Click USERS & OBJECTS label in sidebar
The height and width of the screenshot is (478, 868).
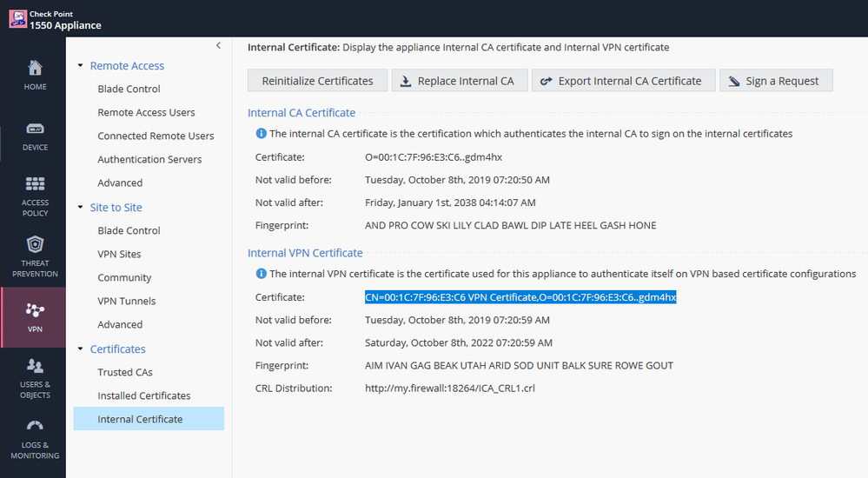pyautogui.click(x=35, y=389)
